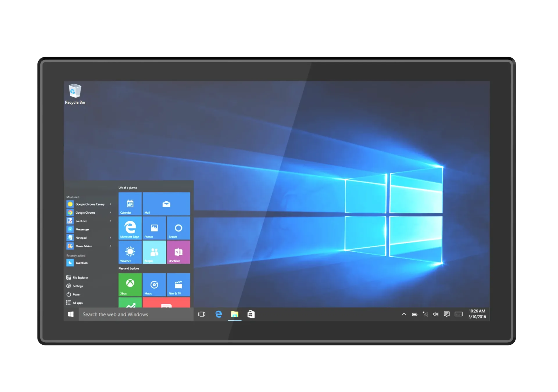This screenshot has height=392, width=558.
Task: Open the OneNote tile
Action: tap(178, 252)
